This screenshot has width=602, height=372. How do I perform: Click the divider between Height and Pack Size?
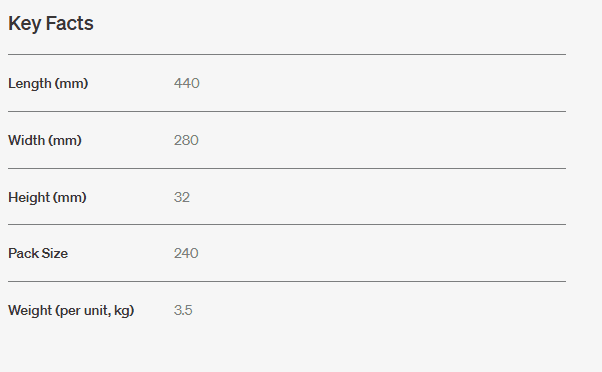pos(287,225)
